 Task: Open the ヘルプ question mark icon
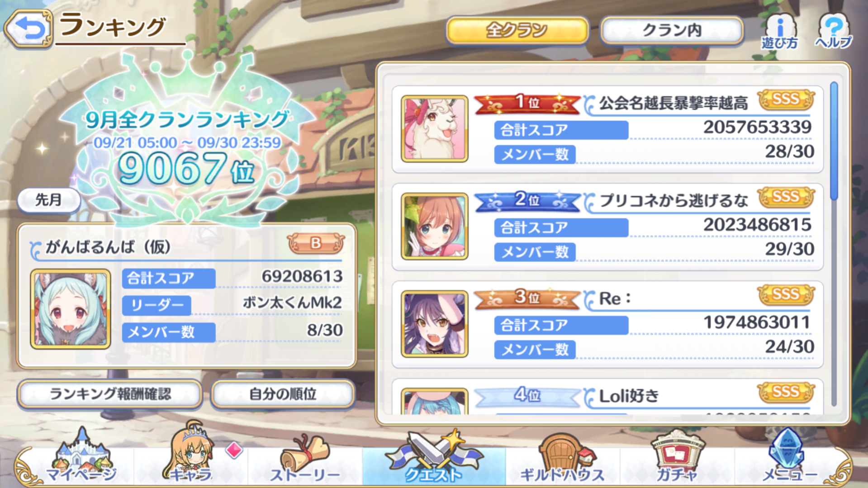(834, 31)
